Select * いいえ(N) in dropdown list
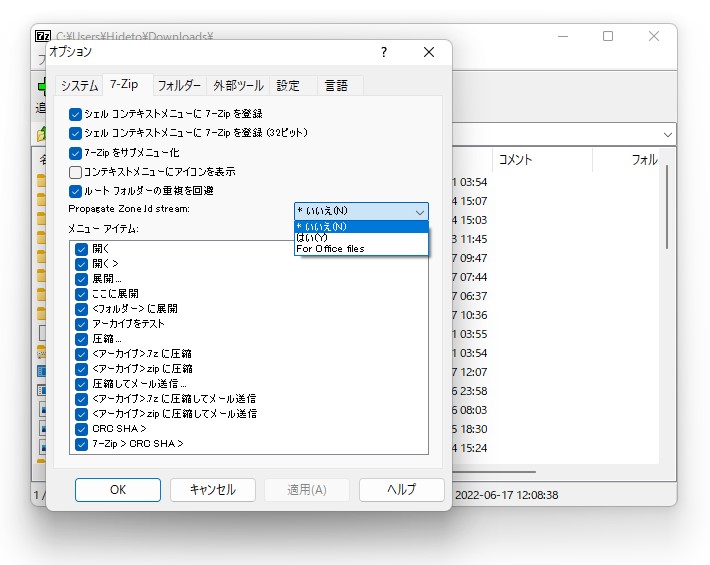Screen dimensions: 710x565 [361, 226]
